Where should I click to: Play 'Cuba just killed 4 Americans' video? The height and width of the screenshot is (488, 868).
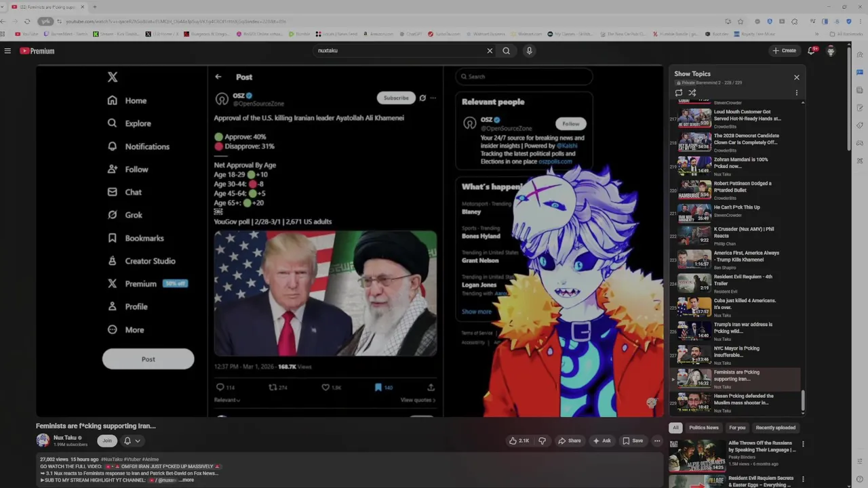click(736, 307)
